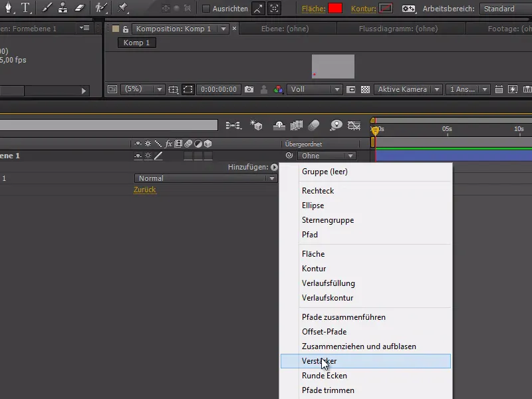
Task: Open the Normal blend mode dropdown
Action: click(205, 178)
